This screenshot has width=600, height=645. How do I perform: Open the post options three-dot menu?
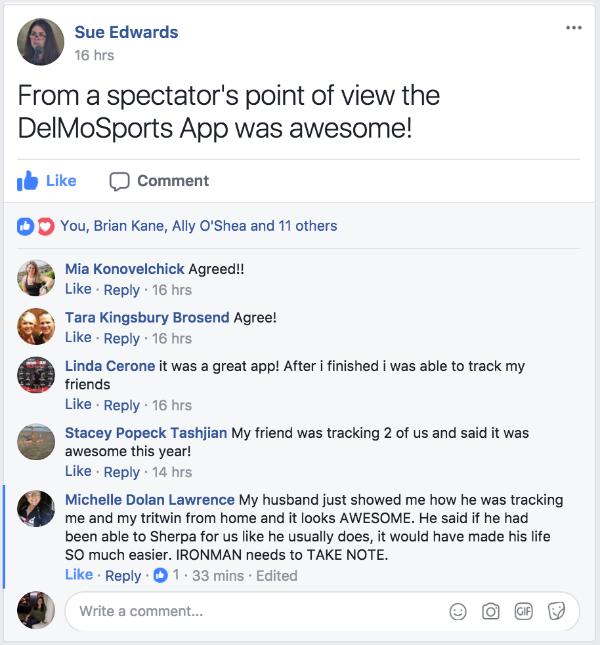click(x=574, y=28)
